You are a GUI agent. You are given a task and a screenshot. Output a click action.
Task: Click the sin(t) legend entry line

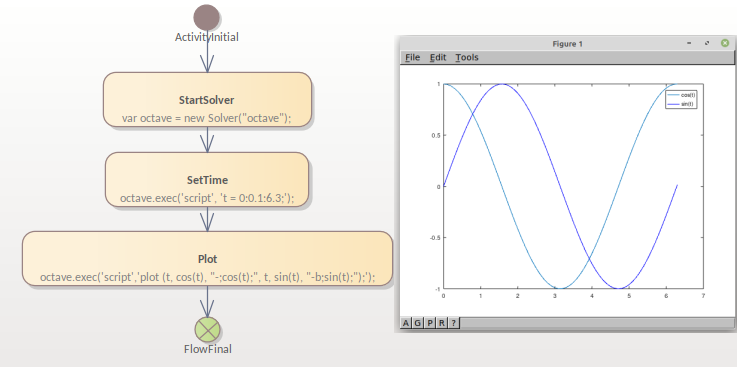tap(674, 104)
